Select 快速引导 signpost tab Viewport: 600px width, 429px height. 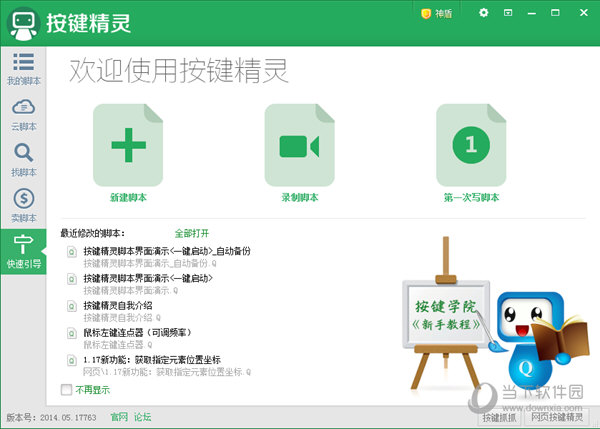coord(23,251)
